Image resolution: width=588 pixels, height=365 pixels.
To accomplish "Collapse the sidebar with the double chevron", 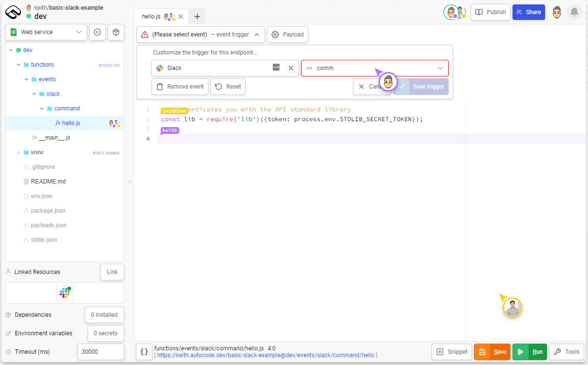I will coord(130,182).
